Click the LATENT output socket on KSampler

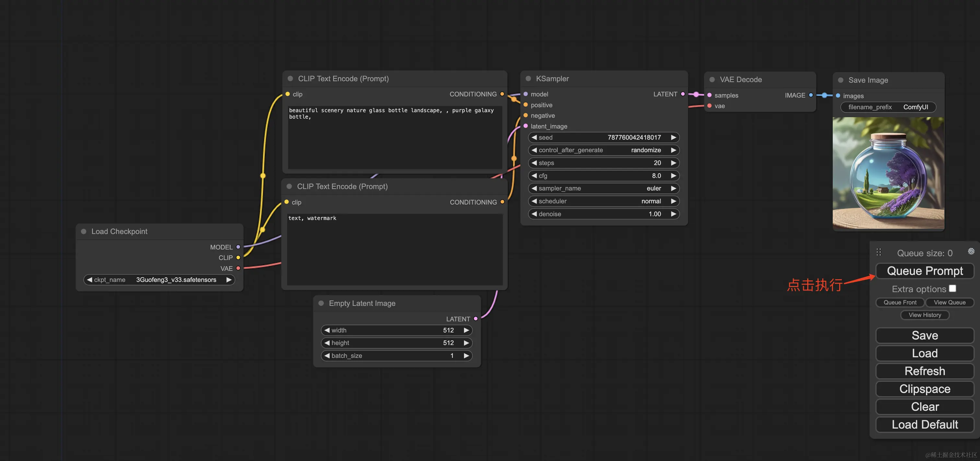tap(683, 94)
